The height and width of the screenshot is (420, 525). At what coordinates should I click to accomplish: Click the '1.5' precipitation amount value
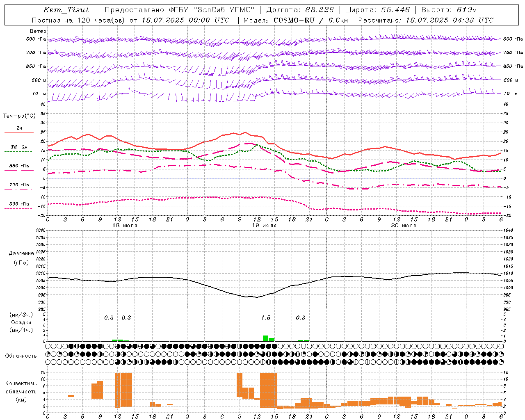(x=266, y=318)
